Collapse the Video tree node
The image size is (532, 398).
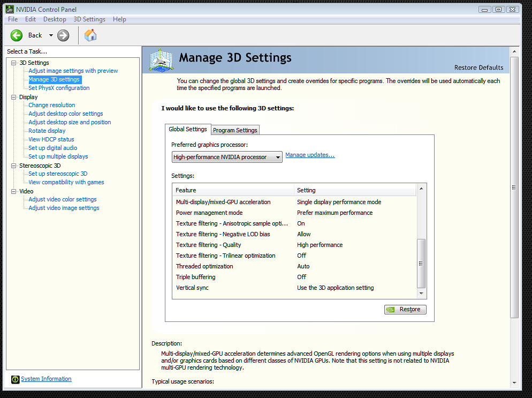(14, 191)
